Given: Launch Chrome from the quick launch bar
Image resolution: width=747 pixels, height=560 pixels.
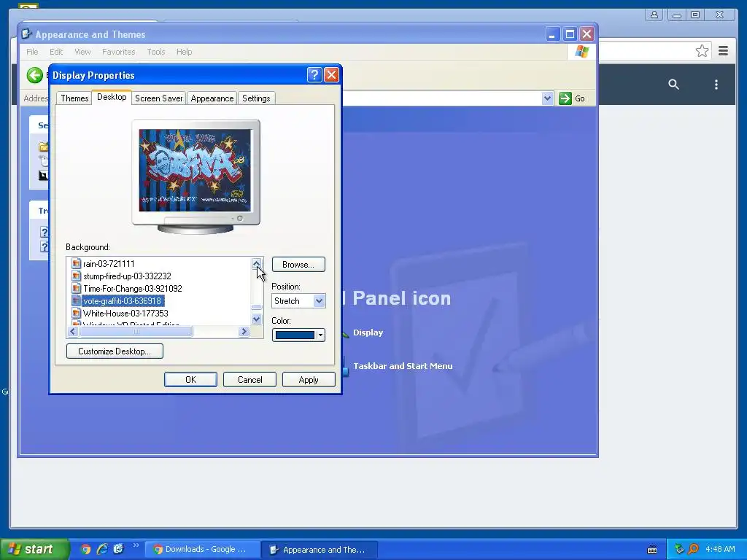Looking at the screenshot, I should (86, 549).
